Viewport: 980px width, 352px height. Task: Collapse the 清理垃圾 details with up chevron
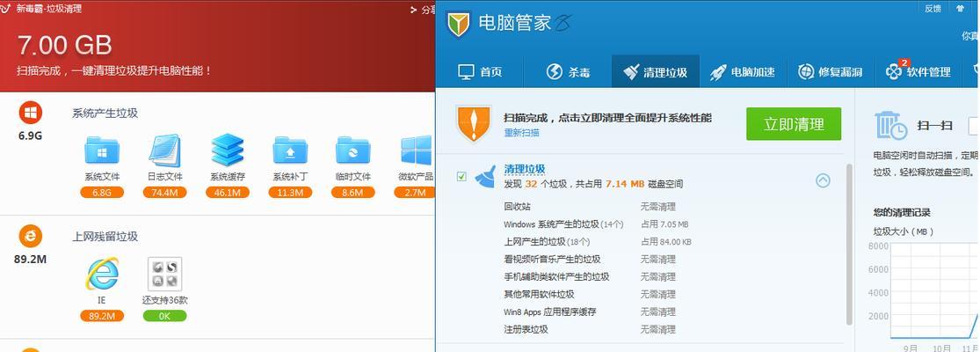tap(824, 180)
